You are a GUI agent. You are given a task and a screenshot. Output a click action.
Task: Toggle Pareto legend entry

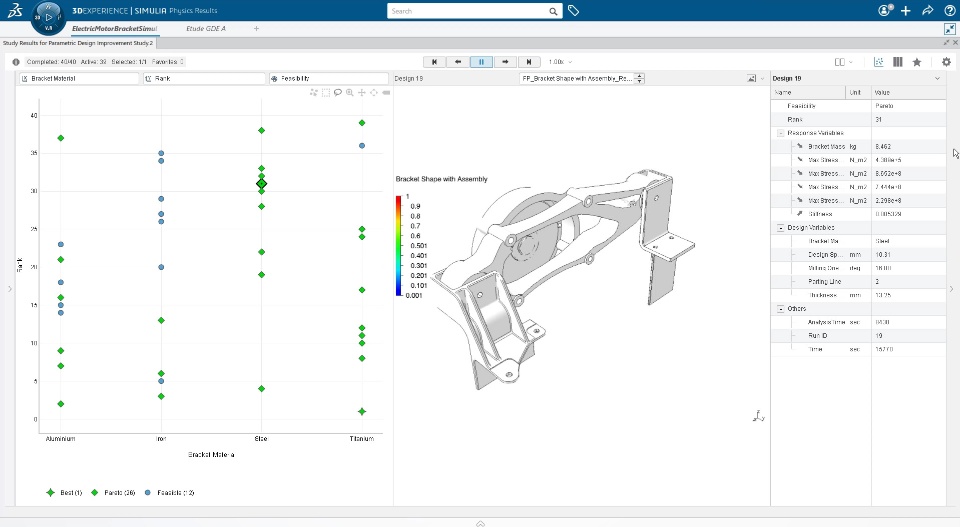(113, 492)
